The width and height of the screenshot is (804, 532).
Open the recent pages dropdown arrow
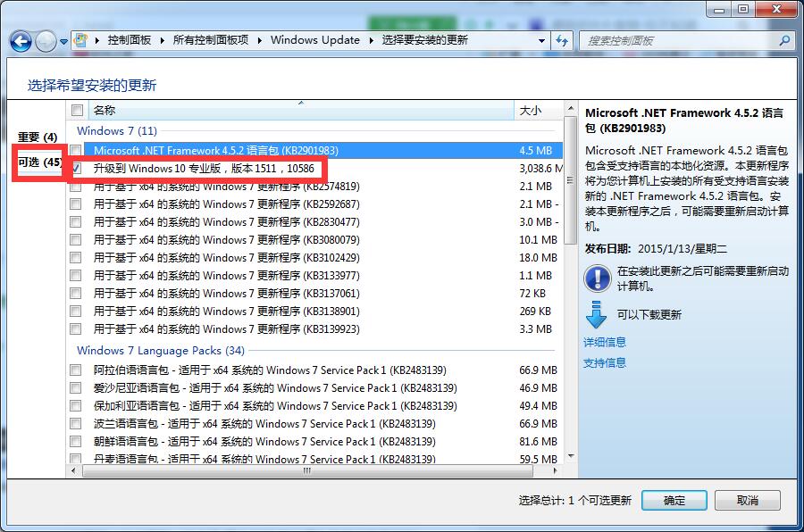pyautogui.click(x=64, y=41)
